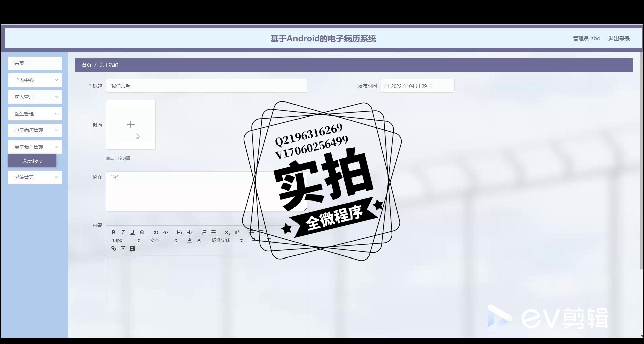Viewport: 644px width, 344px height.
Task: Toggle strikethrough formatting in the editor
Action: pyautogui.click(x=142, y=232)
